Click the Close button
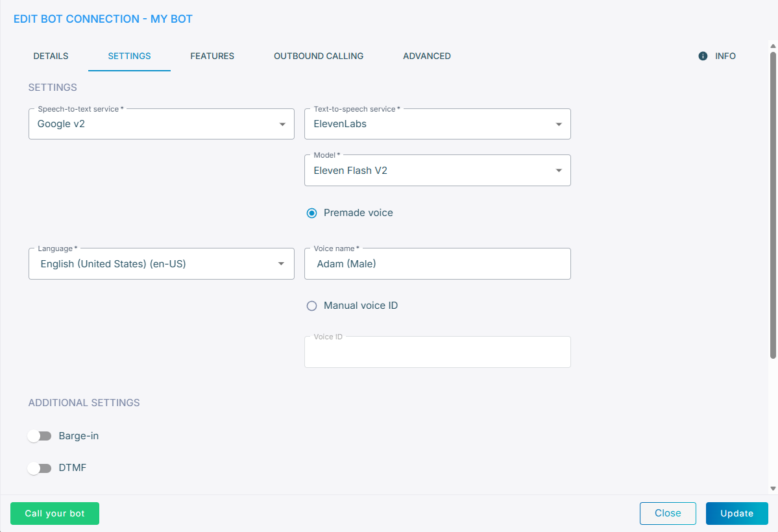This screenshot has width=778, height=532. [x=668, y=513]
